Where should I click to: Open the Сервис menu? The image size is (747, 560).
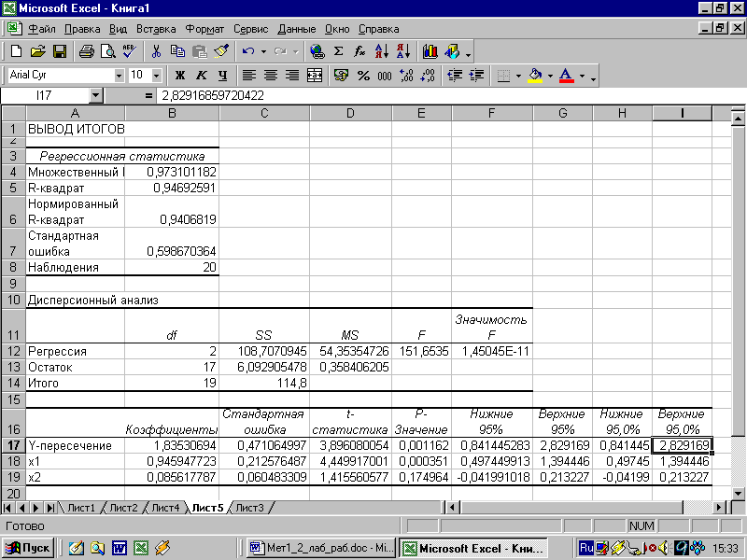point(250,29)
